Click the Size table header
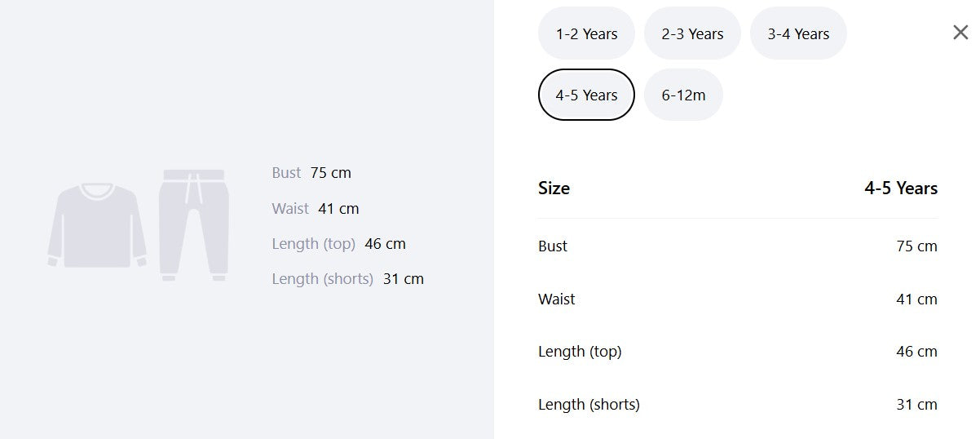The height and width of the screenshot is (439, 980). tap(554, 188)
